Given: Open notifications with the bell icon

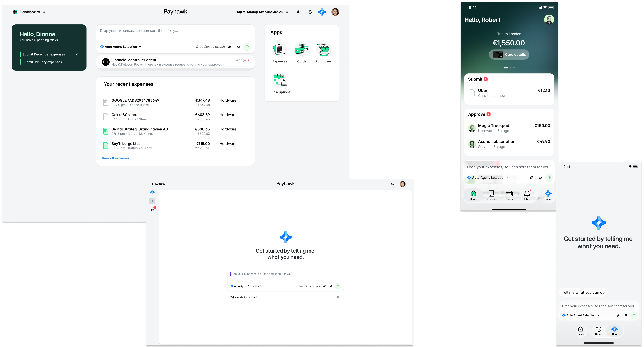Looking at the screenshot, I should click(x=310, y=12).
